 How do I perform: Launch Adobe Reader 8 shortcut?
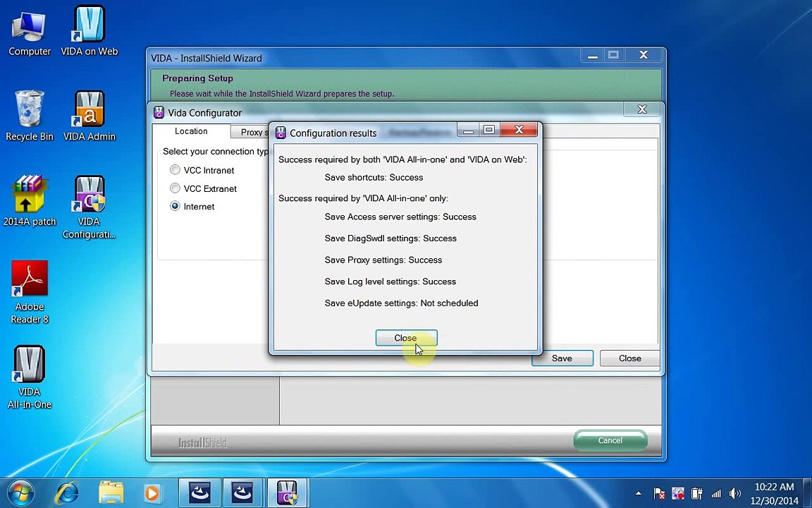point(30,292)
